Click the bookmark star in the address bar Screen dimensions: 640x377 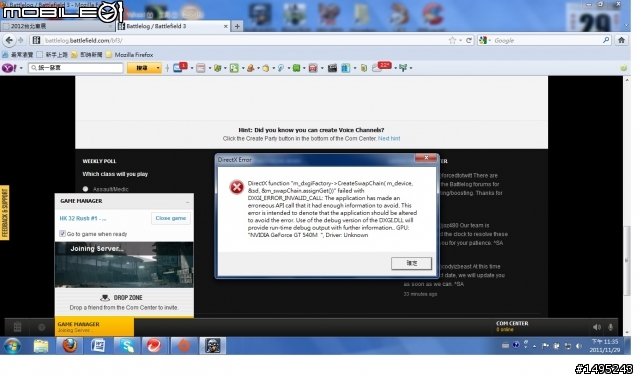pyautogui.click(x=452, y=40)
